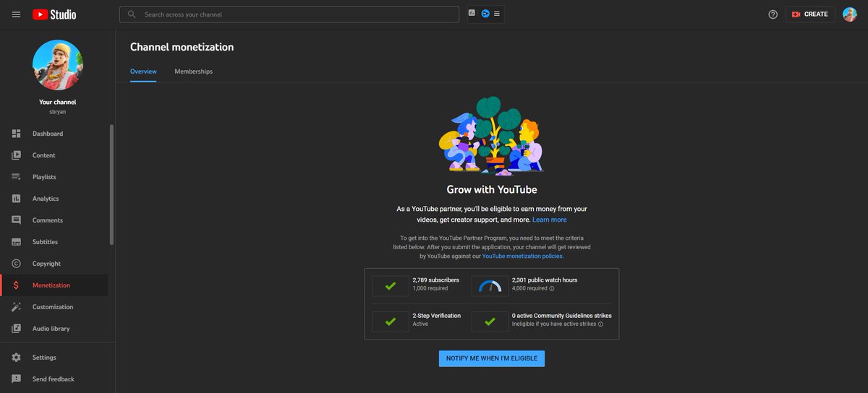This screenshot has height=393, width=868.
Task: Click the Audio library icon
Action: click(x=16, y=329)
